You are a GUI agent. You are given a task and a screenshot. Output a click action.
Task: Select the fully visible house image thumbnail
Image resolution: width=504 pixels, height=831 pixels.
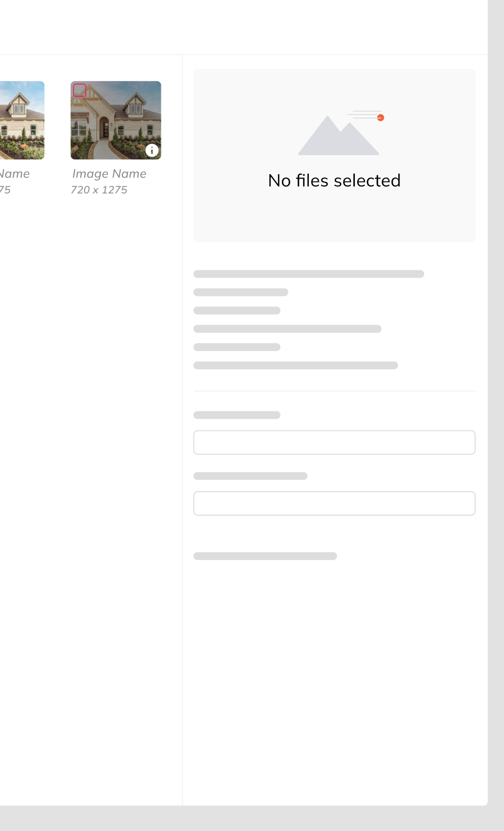point(116,120)
